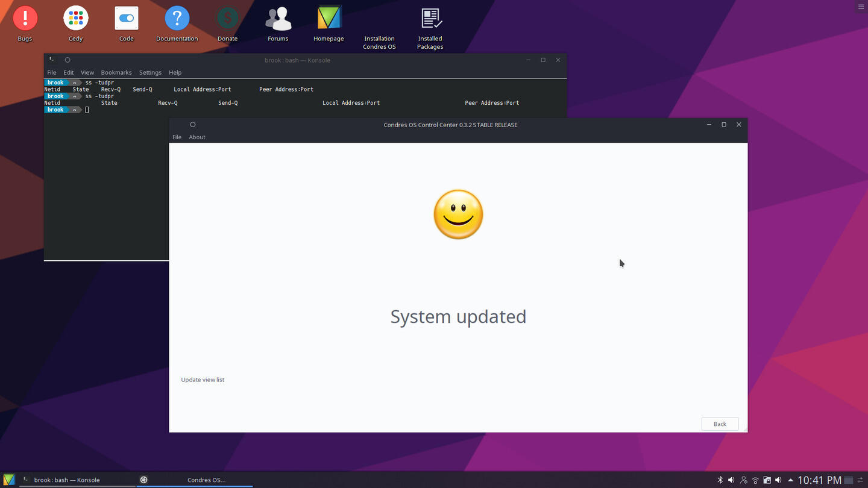
Task: Click the volume icon beside the tray arrow
Action: (x=778, y=480)
